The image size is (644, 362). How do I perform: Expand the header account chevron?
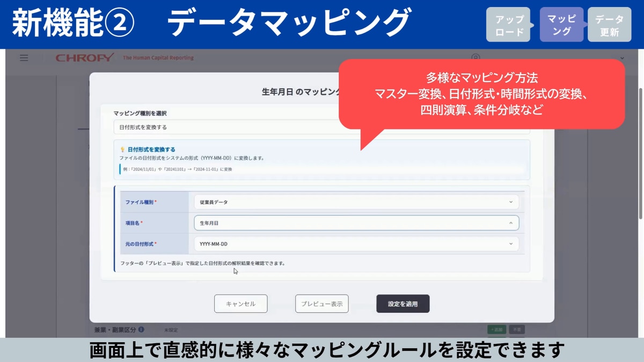[x=622, y=58]
